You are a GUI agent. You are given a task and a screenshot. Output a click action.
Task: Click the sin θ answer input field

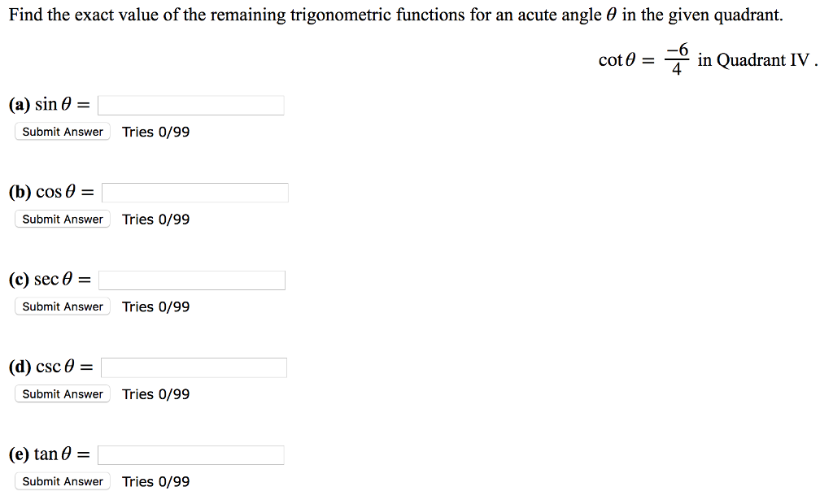tap(190, 104)
